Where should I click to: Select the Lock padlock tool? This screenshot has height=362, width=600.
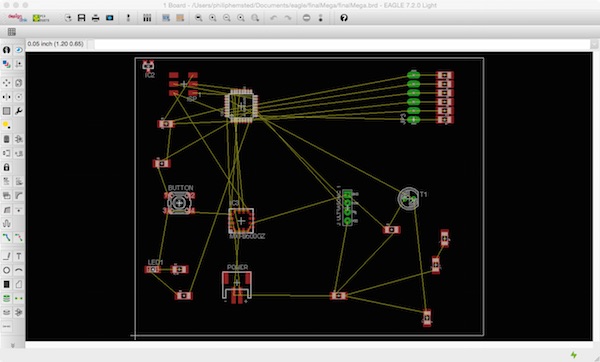tap(7, 167)
